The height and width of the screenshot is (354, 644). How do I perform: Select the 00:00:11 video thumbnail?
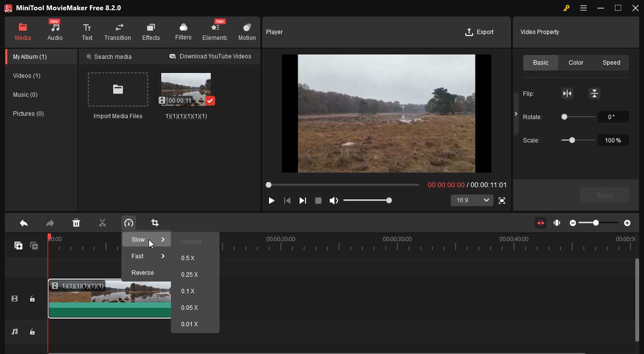click(x=186, y=89)
